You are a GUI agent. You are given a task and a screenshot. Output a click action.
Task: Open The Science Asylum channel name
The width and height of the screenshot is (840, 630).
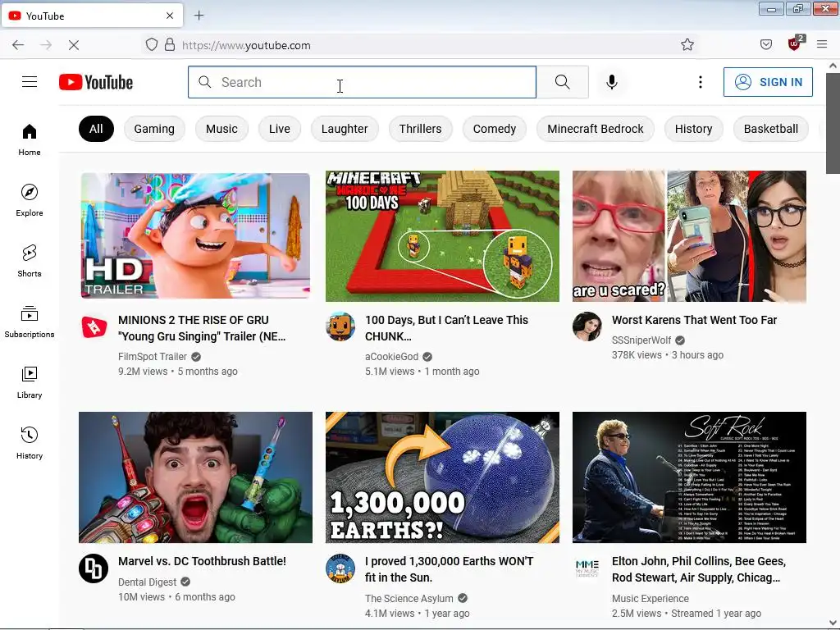409,598
